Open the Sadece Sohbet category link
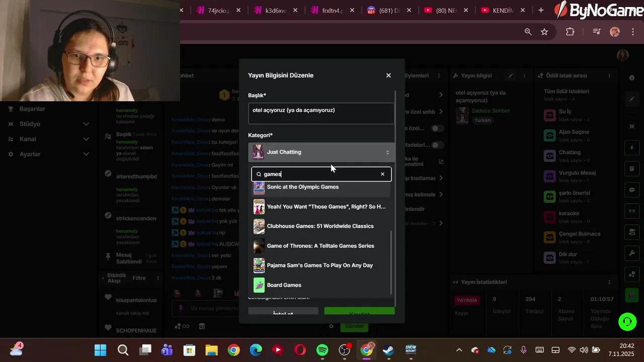This screenshot has width=644, height=362. click(491, 111)
